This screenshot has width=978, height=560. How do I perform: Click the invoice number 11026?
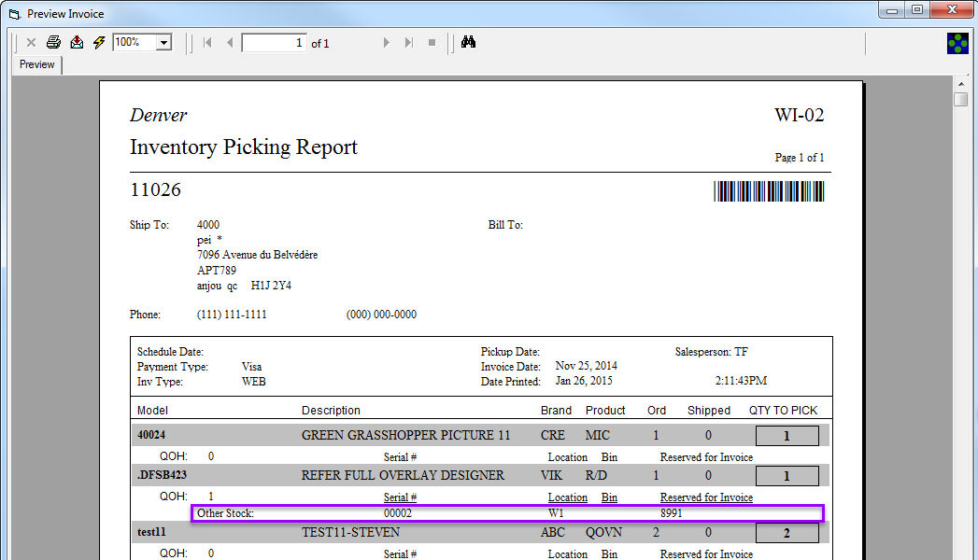tap(155, 189)
